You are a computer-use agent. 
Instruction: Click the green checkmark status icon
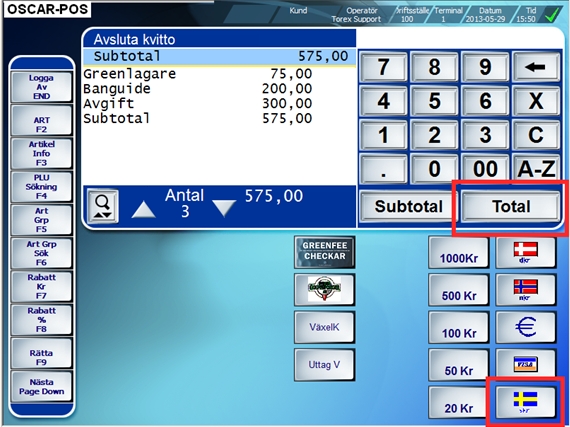[553, 15]
